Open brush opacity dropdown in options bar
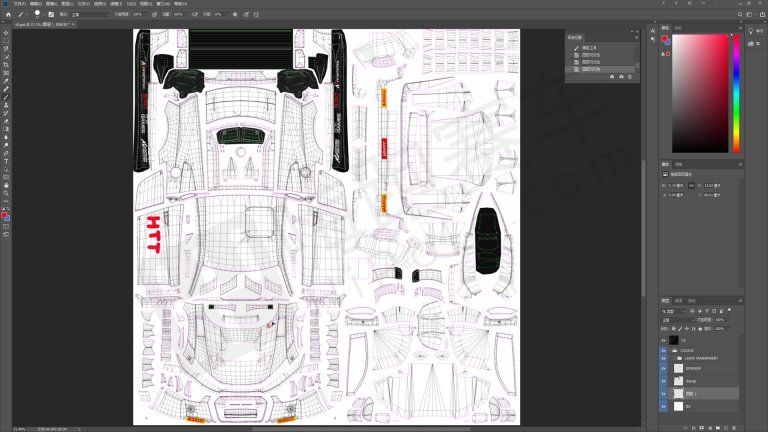The image size is (768, 432). click(x=146, y=15)
